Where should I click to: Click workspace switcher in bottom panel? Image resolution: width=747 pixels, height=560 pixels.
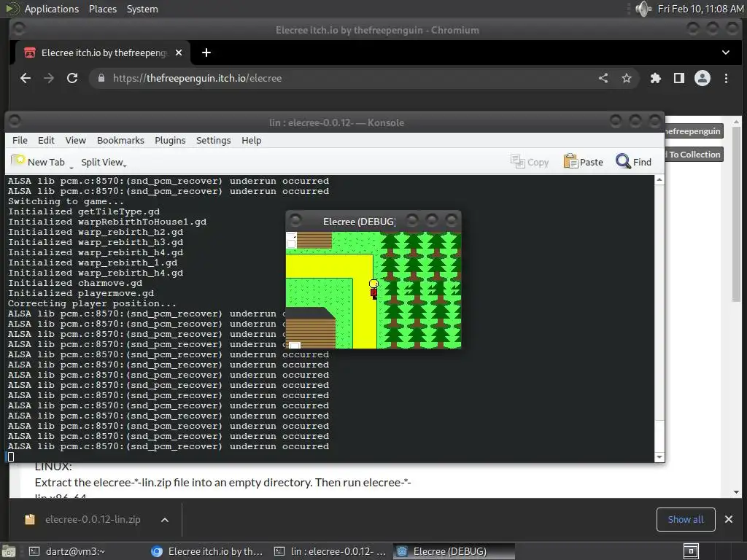[x=691, y=551]
